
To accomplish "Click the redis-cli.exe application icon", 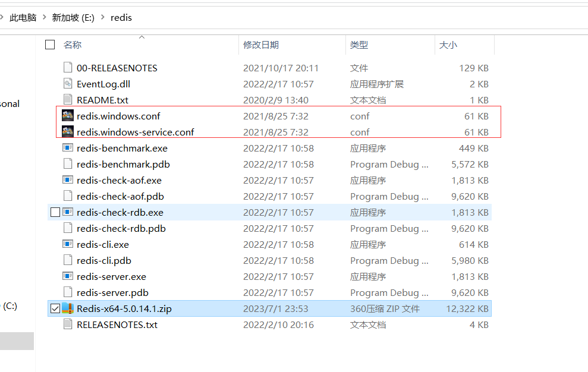I will (68, 244).
